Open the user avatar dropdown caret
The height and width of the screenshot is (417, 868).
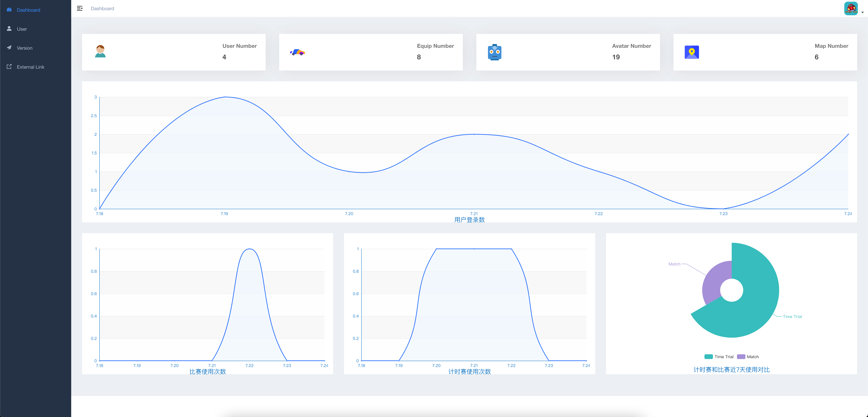click(862, 12)
